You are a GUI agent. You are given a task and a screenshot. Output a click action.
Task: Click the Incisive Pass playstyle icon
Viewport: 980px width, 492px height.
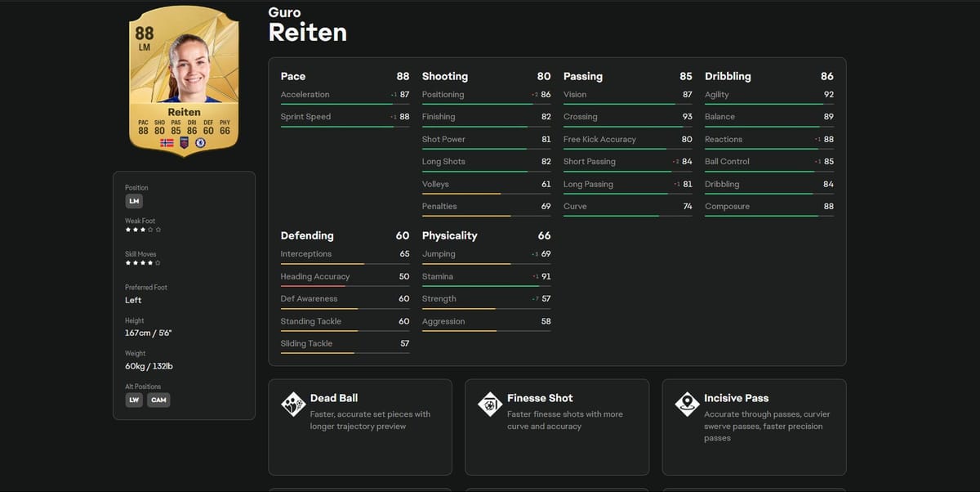(687, 405)
